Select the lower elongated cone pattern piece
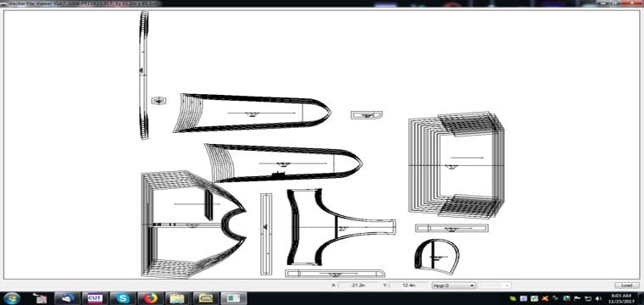The image size is (644, 305). [x=283, y=163]
